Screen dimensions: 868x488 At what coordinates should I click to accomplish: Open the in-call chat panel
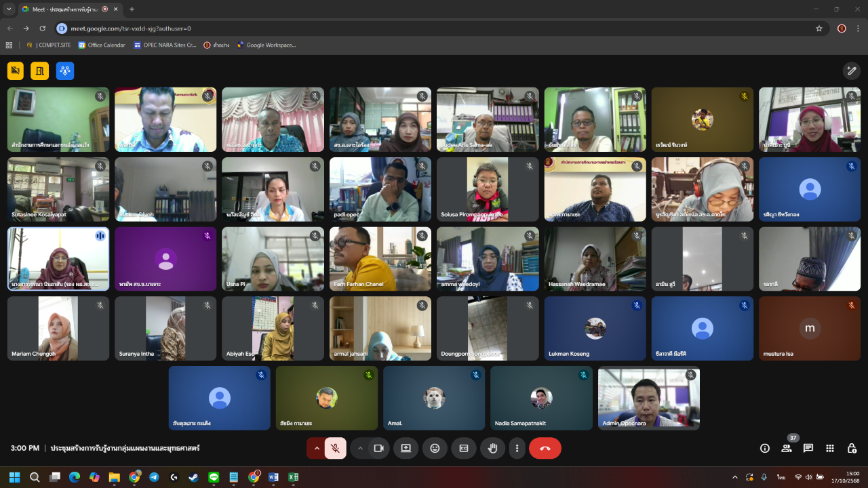point(808,448)
